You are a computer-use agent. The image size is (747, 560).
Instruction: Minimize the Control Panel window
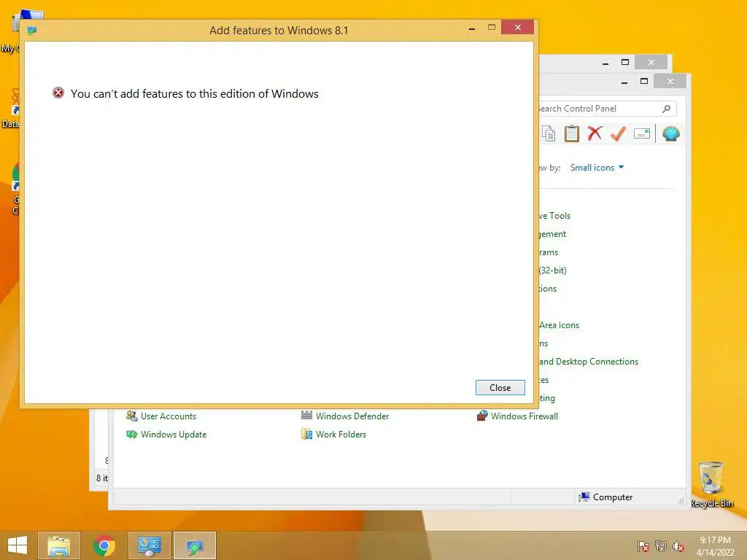[624, 82]
